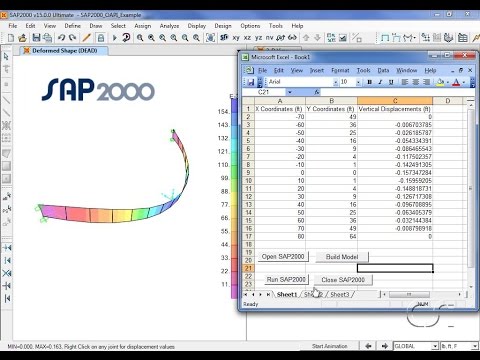Click the right arrow button beside Start Animation
The image size is (480, 360).
click(384, 346)
